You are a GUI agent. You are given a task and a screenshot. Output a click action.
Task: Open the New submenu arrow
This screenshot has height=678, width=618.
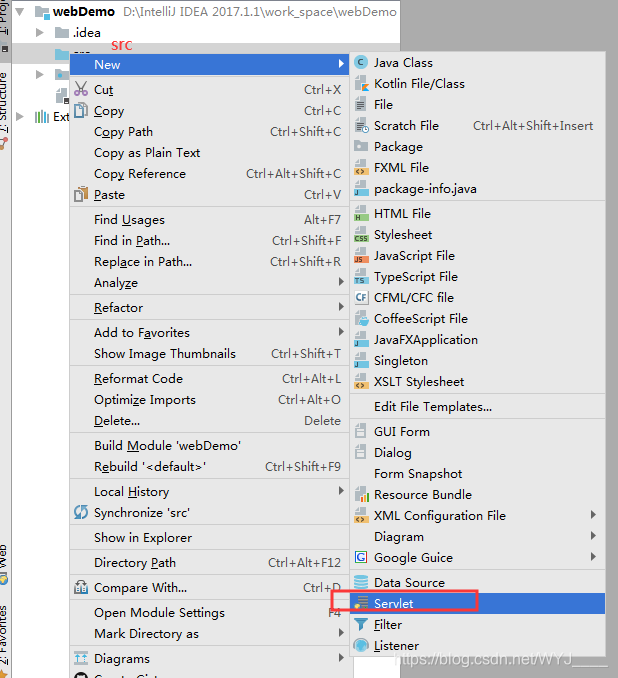341,64
